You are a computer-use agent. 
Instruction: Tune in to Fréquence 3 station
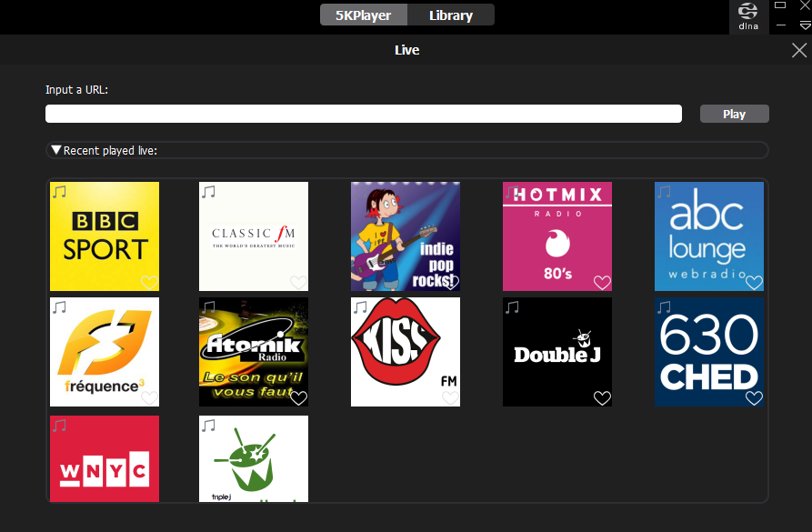(105, 350)
